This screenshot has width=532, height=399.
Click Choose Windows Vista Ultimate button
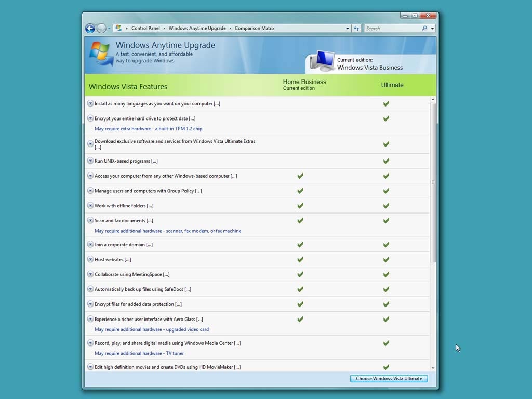[x=389, y=378]
